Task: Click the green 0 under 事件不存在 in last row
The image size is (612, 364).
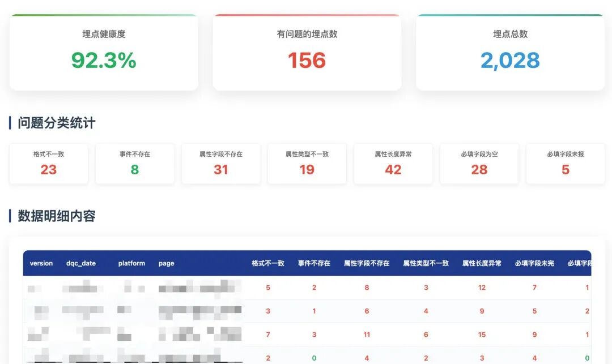Action: [x=313, y=357]
